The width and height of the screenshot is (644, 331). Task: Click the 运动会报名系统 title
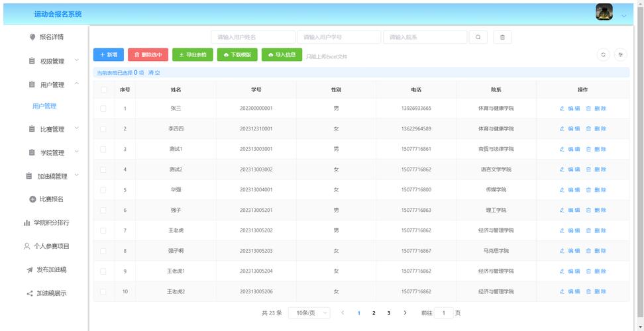click(58, 15)
